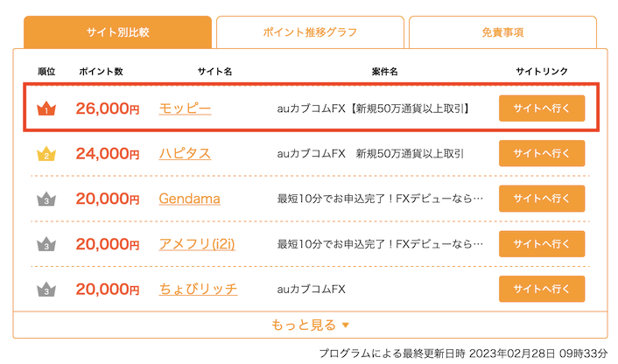This screenshot has height=364, width=618.
Task: Visit the ちょびリッチ link
Action: click(198, 290)
